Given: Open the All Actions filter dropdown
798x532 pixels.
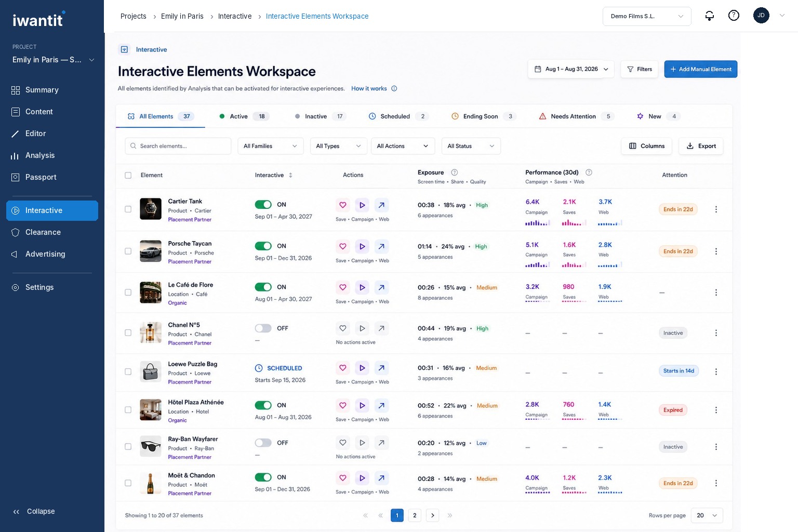Looking at the screenshot, I should click(403, 146).
